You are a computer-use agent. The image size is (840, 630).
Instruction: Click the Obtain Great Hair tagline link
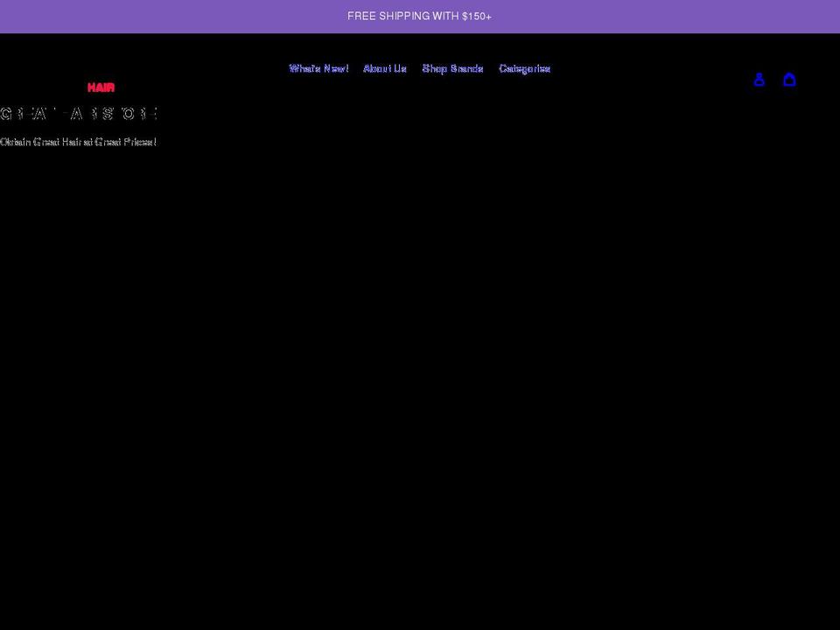tap(78, 141)
